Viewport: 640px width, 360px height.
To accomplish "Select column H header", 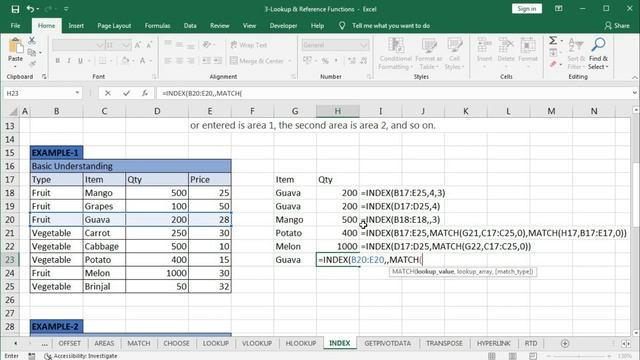I will click(x=338, y=111).
